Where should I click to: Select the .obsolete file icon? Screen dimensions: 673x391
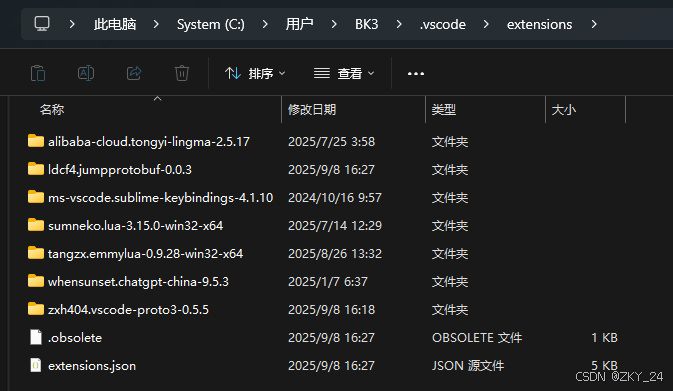point(36,337)
